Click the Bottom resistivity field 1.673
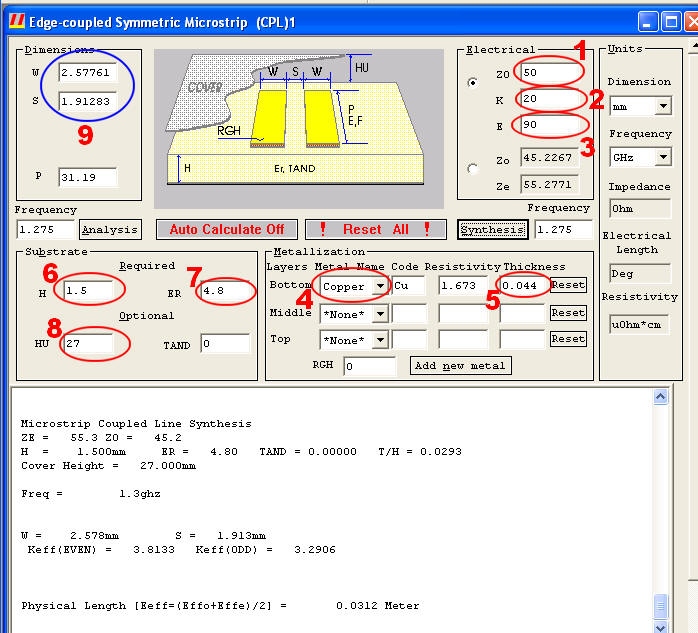The image size is (698, 633). tap(463, 286)
